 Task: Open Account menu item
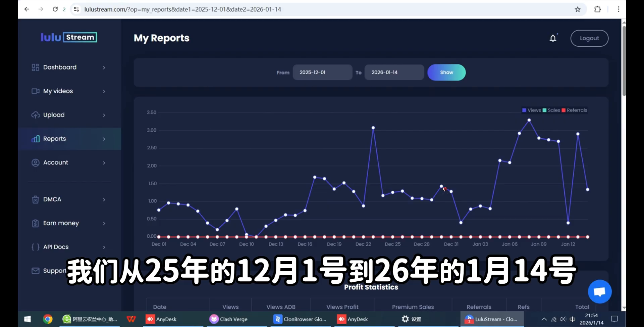coord(69,162)
